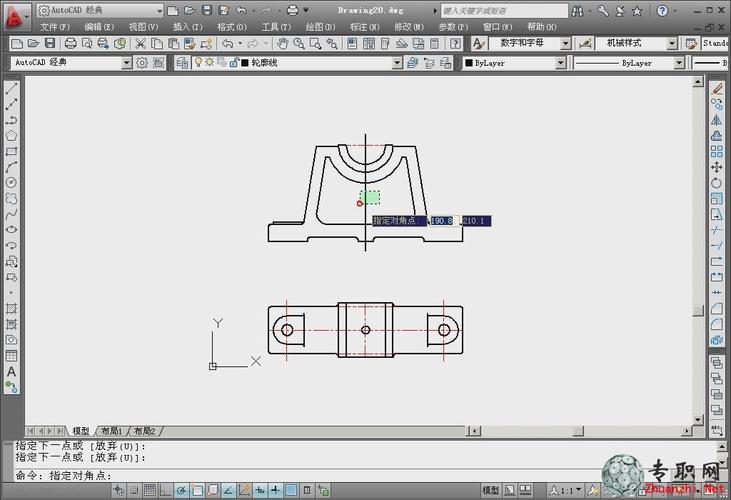The width and height of the screenshot is (731, 500).
Task: Expand the 机械样式 dimension style dropdown
Action: coord(672,44)
